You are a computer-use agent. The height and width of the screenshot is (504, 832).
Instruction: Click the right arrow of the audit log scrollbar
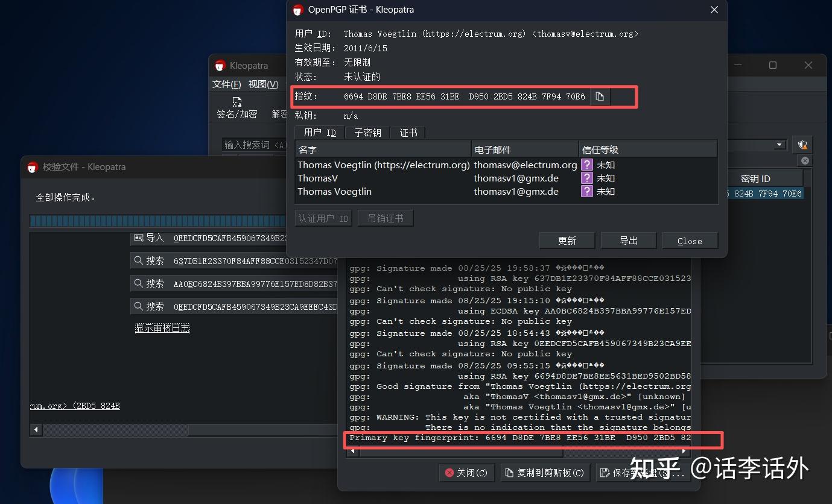click(x=684, y=451)
